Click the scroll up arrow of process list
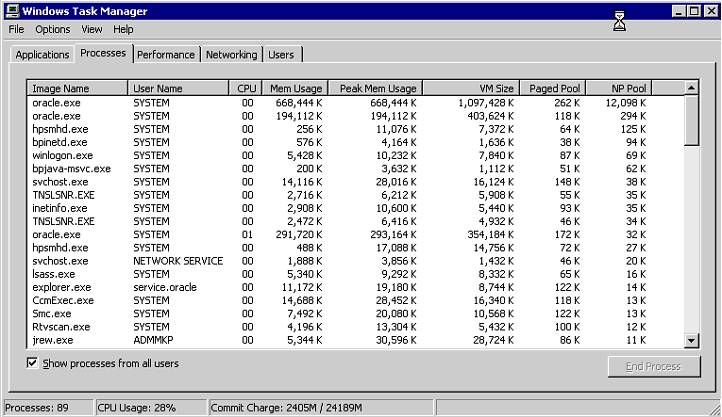Screen dimensions: 722x417 pyautogui.click(x=691, y=88)
